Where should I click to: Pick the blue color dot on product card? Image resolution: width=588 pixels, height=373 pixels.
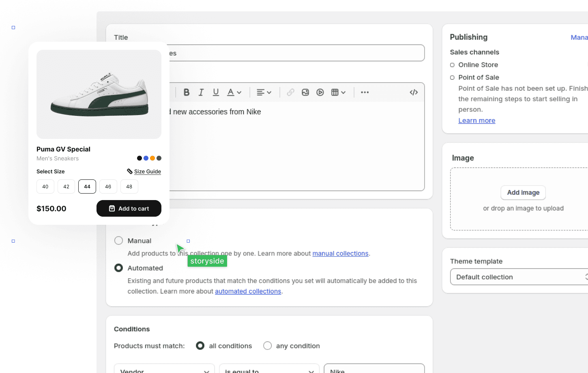click(146, 158)
